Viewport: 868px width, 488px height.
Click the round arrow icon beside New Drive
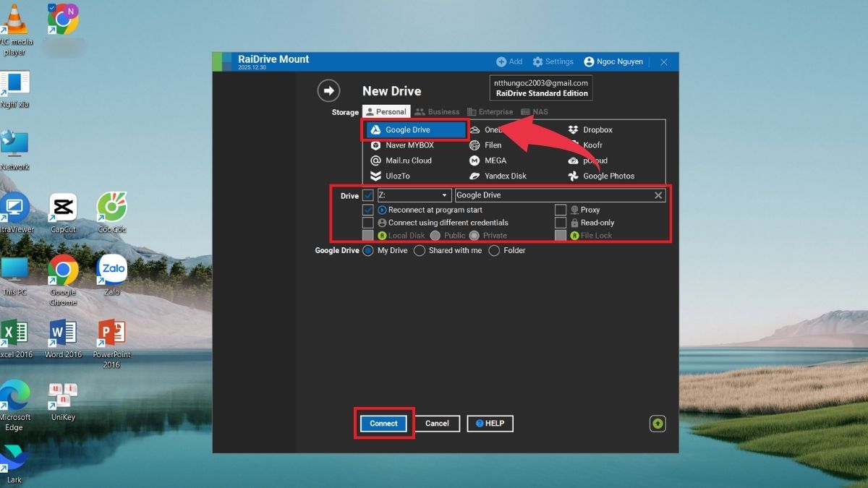pyautogui.click(x=328, y=90)
